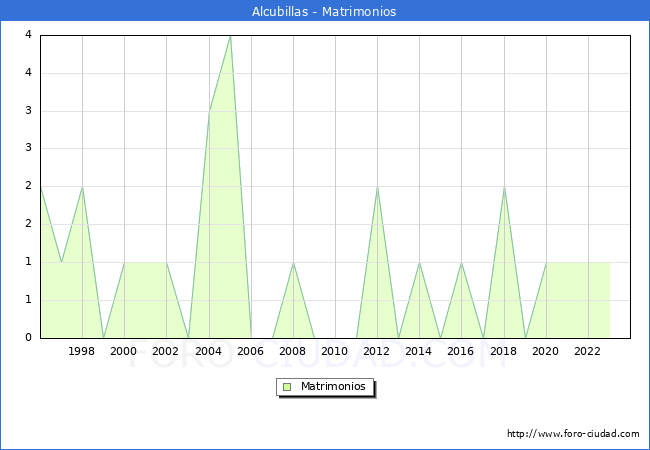
Task: Click the 2008 peak data point
Action: tap(293, 262)
